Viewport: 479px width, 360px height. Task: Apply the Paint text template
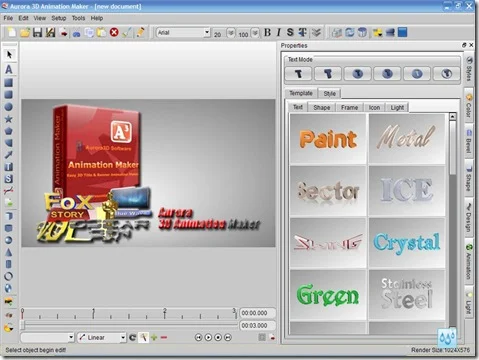328,139
